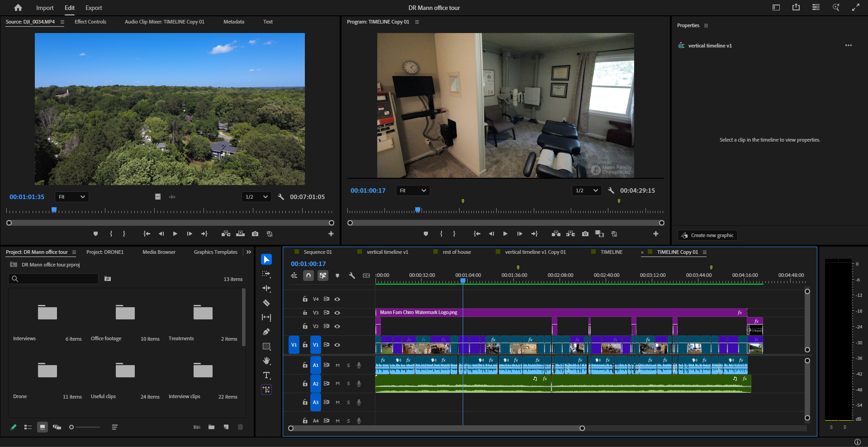
Task: Open the Import workspace tab
Action: click(x=45, y=8)
